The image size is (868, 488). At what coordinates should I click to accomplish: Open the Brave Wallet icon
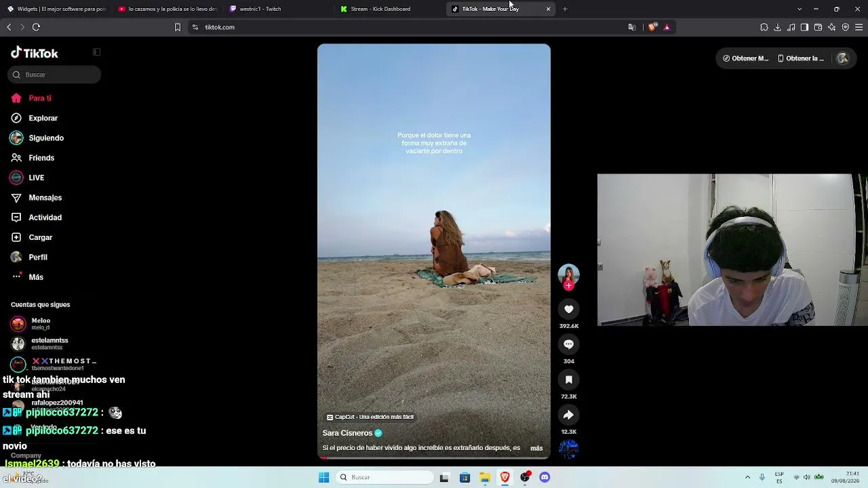coord(818,27)
